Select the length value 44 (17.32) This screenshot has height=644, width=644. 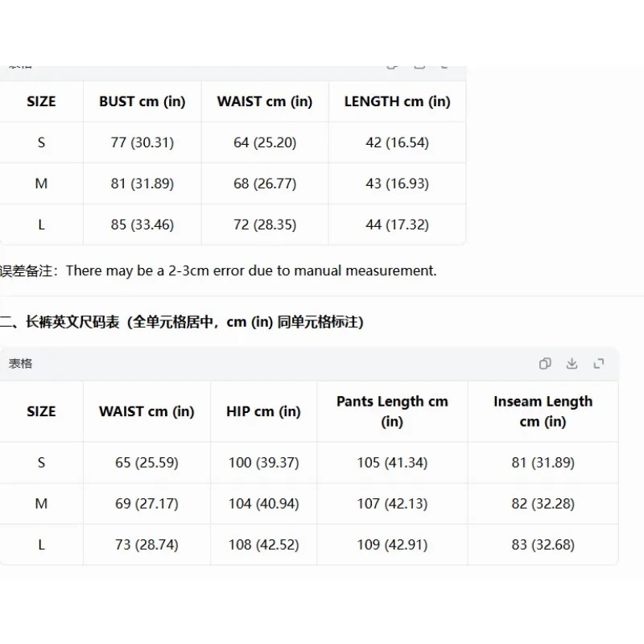click(397, 225)
